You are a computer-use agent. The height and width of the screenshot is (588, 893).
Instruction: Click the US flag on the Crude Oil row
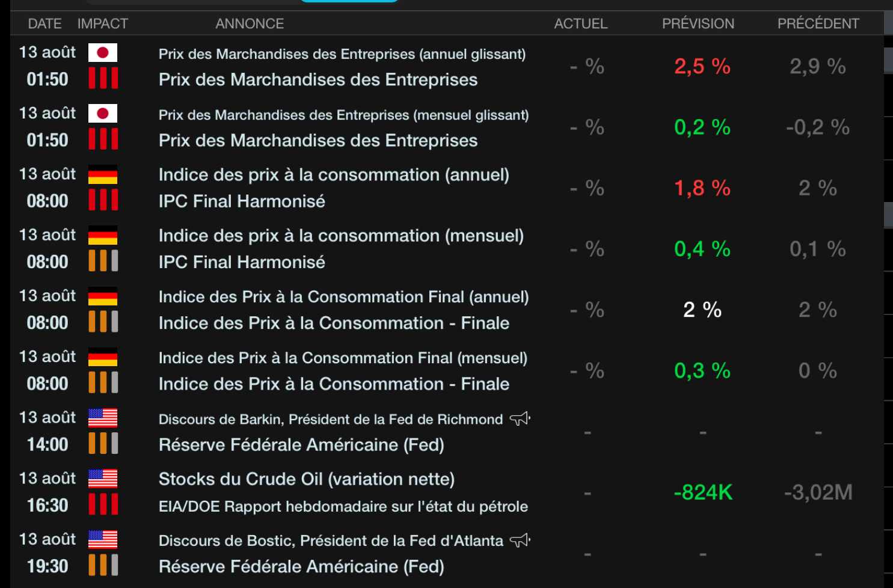(x=103, y=479)
